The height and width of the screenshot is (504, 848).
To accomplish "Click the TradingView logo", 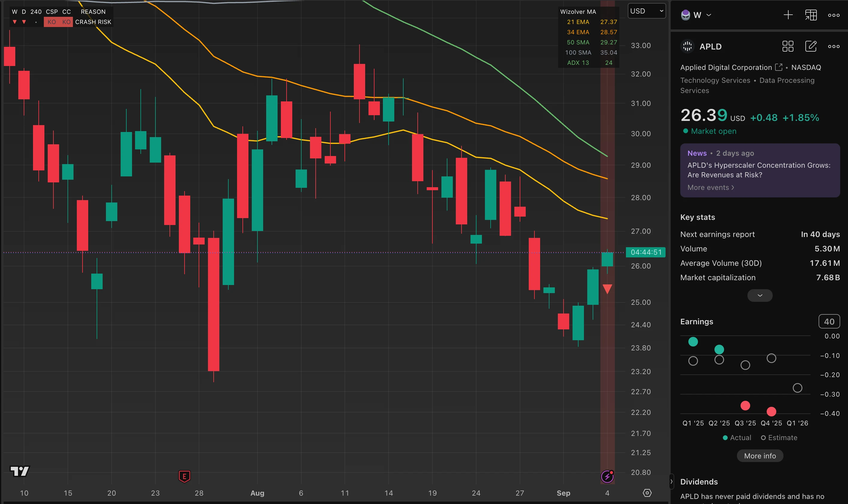I will point(20,471).
